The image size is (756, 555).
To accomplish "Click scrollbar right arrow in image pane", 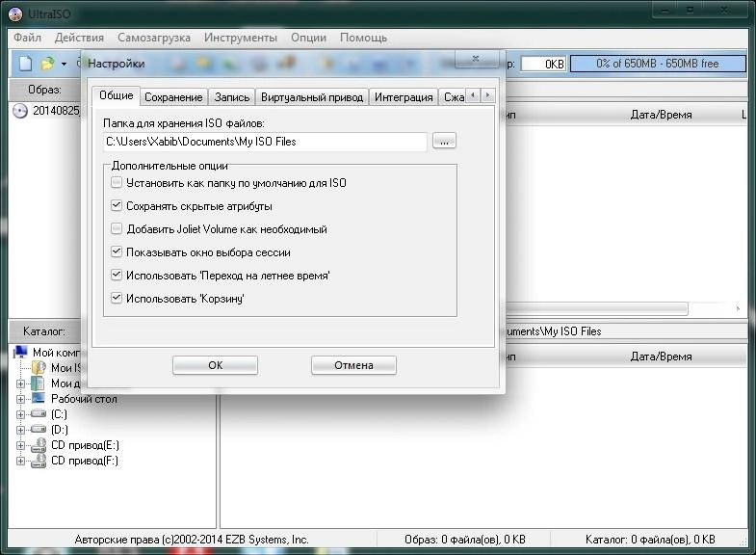I will pyautogui.click(x=738, y=308).
